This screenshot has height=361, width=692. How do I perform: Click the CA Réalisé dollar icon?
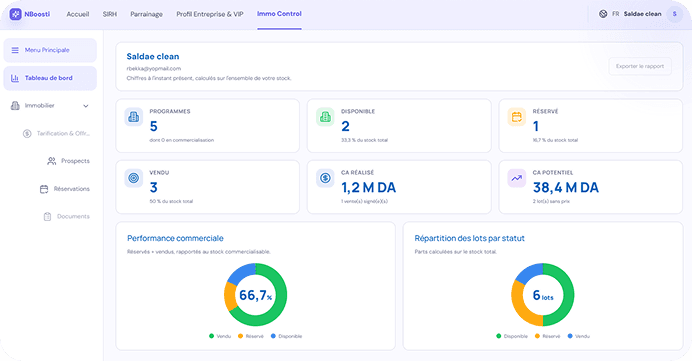[x=325, y=178]
